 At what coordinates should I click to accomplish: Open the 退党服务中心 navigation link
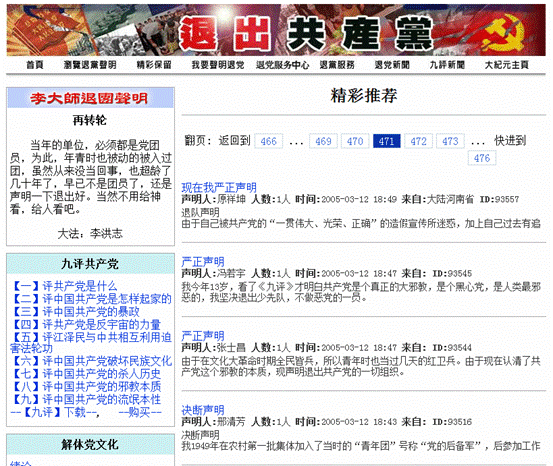pos(282,65)
